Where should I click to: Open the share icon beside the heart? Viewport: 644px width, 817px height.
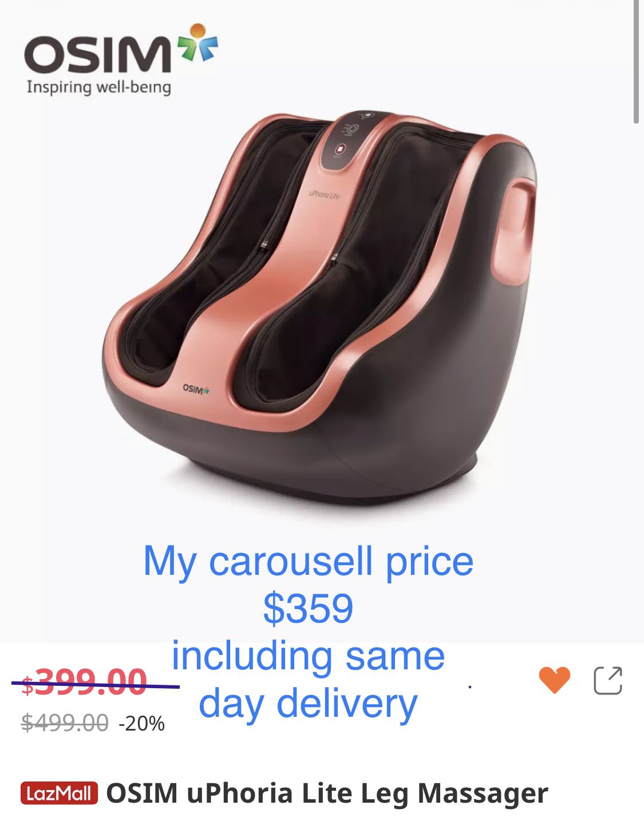607,680
